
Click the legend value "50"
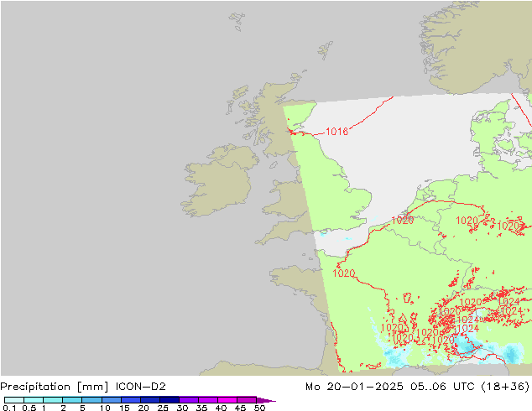259,408
